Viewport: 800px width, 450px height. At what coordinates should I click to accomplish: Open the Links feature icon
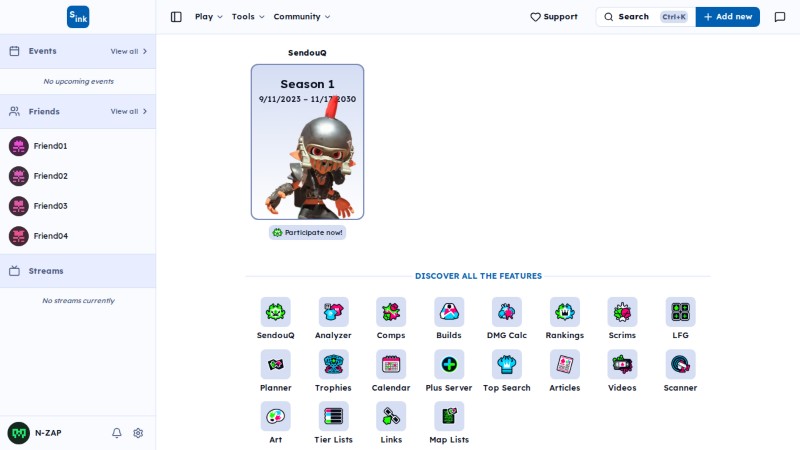[x=391, y=416]
